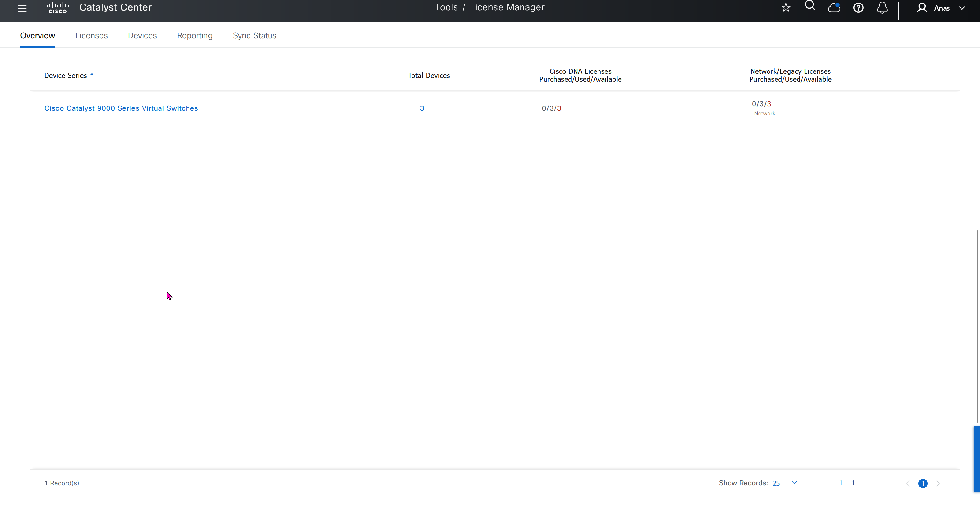
Task: Open the notifications bell
Action: coord(882,8)
